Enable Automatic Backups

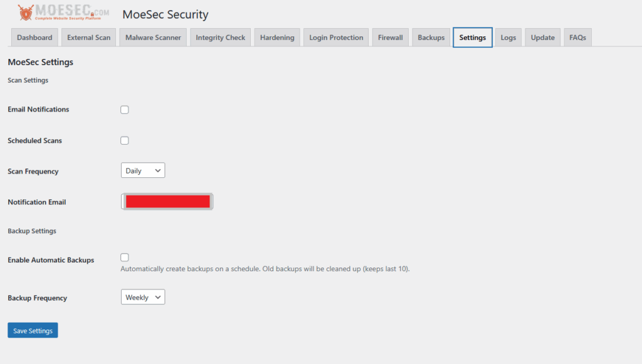click(x=124, y=257)
